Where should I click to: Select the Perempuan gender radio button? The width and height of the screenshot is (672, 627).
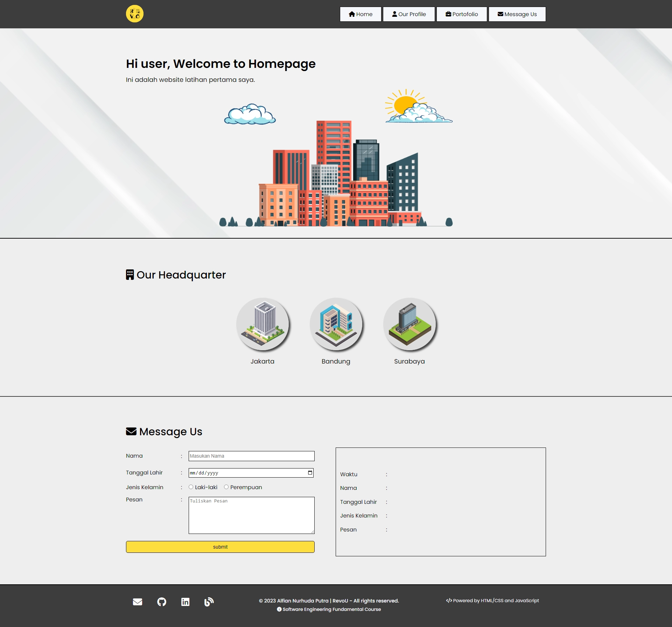pyautogui.click(x=226, y=486)
